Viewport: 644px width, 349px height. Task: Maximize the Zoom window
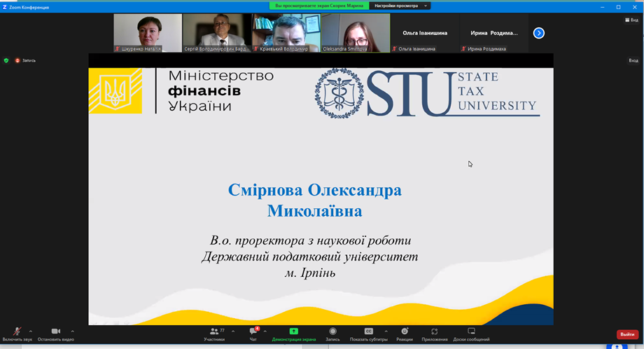619,7
